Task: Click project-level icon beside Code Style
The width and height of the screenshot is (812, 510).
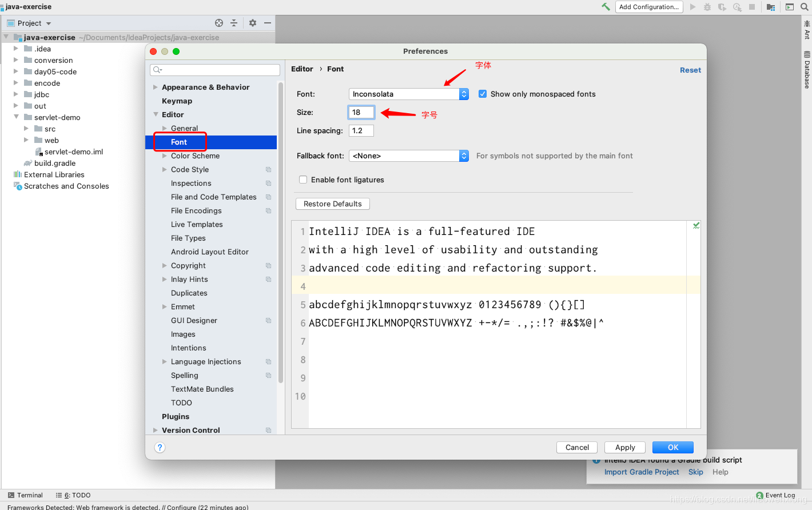Action: 268,170
